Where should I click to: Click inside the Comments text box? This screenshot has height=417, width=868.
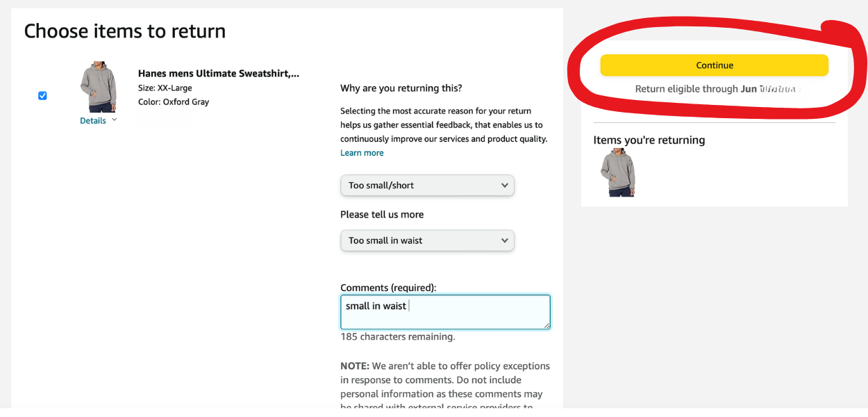pyautogui.click(x=444, y=312)
